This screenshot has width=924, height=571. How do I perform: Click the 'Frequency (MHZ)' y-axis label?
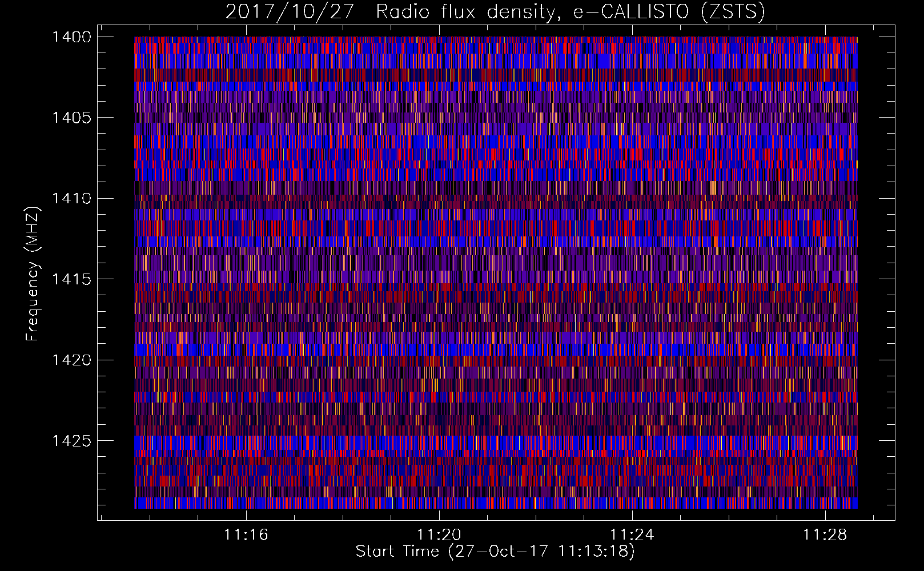click(33, 274)
